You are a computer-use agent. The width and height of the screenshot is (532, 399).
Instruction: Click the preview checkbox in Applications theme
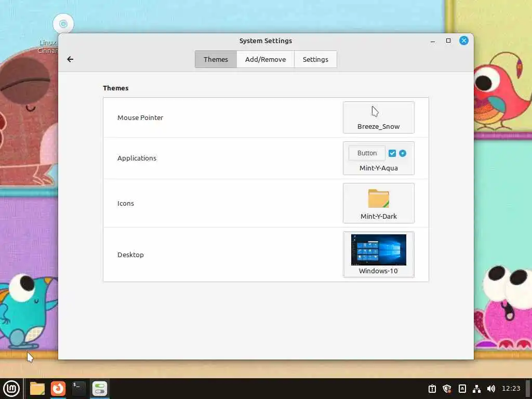coord(392,153)
